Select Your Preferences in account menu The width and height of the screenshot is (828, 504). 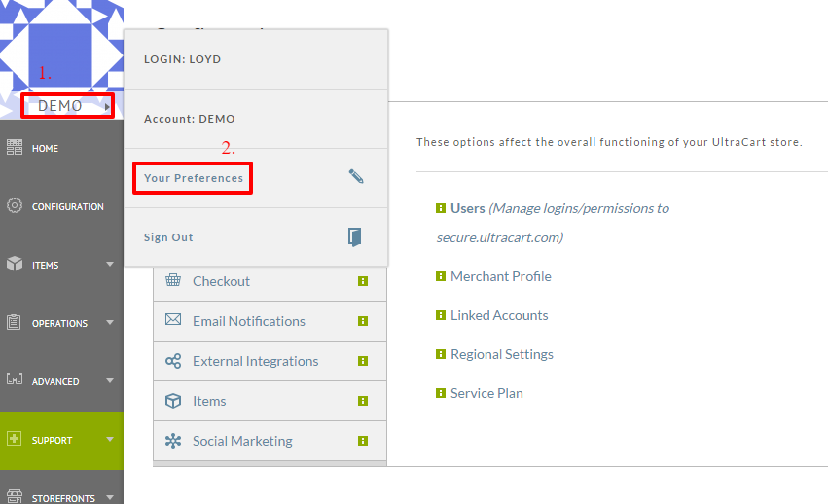[194, 178]
